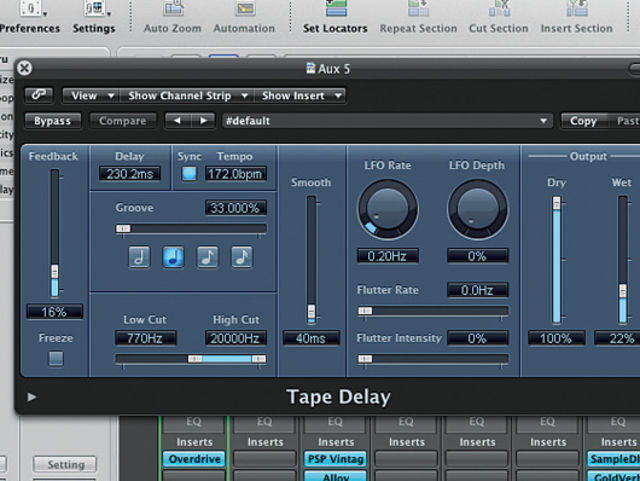Click the LFO Depth knob
Screen dimensions: 640x481
point(478,209)
